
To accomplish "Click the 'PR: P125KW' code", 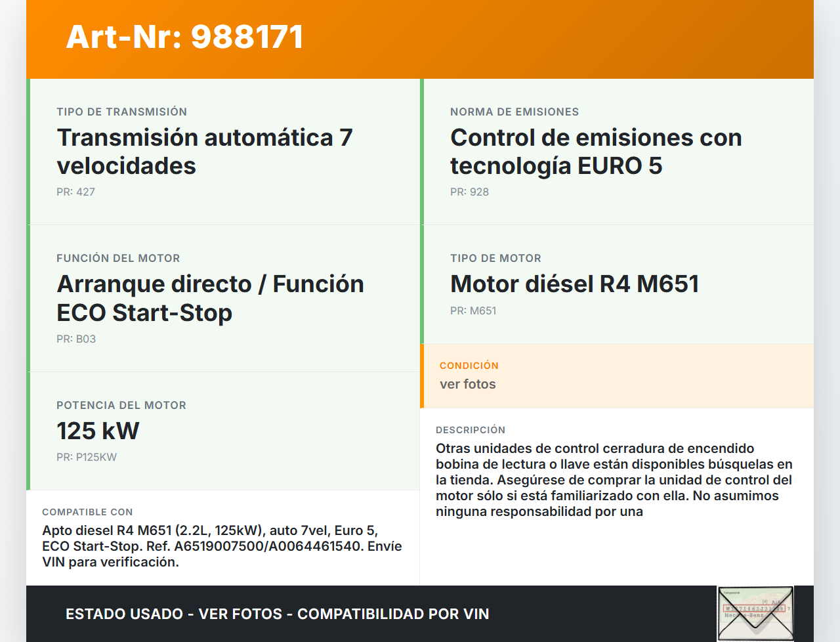I will (x=87, y=457).
